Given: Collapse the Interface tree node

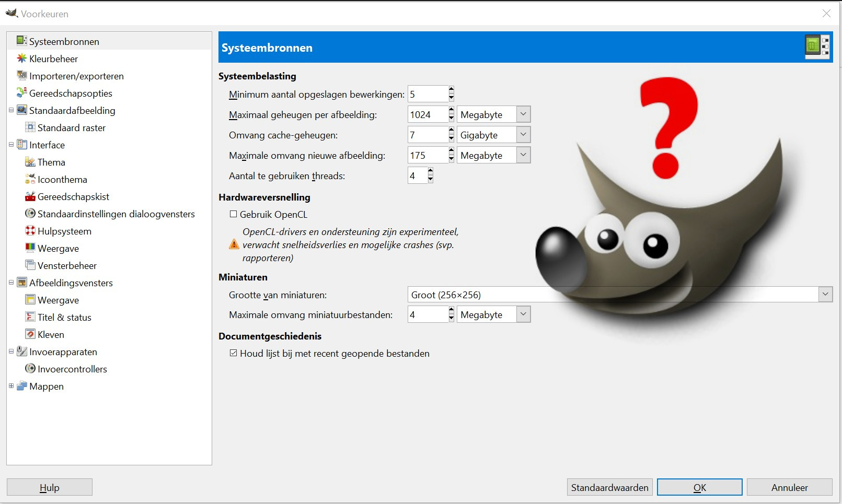Looking at the screenshot, I should pyautogui.click(x=11, y=145).
